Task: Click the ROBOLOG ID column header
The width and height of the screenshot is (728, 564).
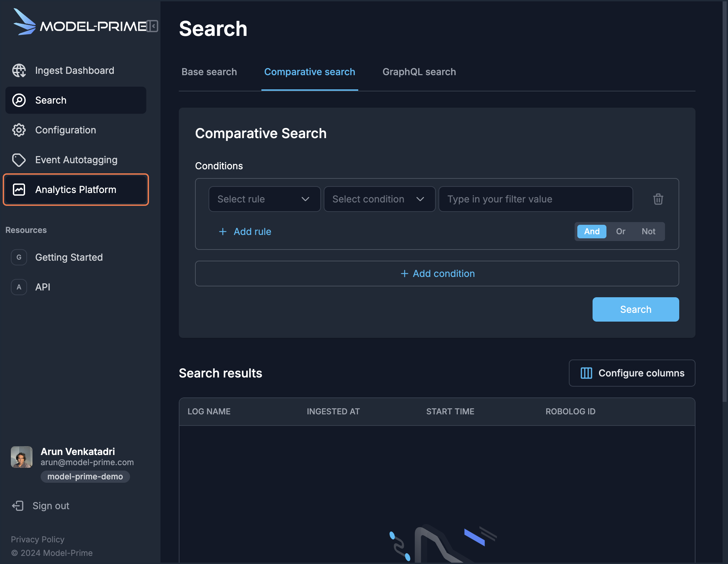Action: pyautogui.click(x=570, y=411)
